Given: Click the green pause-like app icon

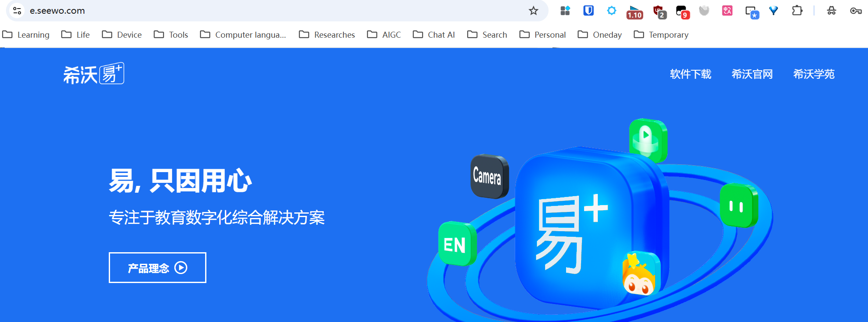Looking at the screenshot, I should [739, 206].
